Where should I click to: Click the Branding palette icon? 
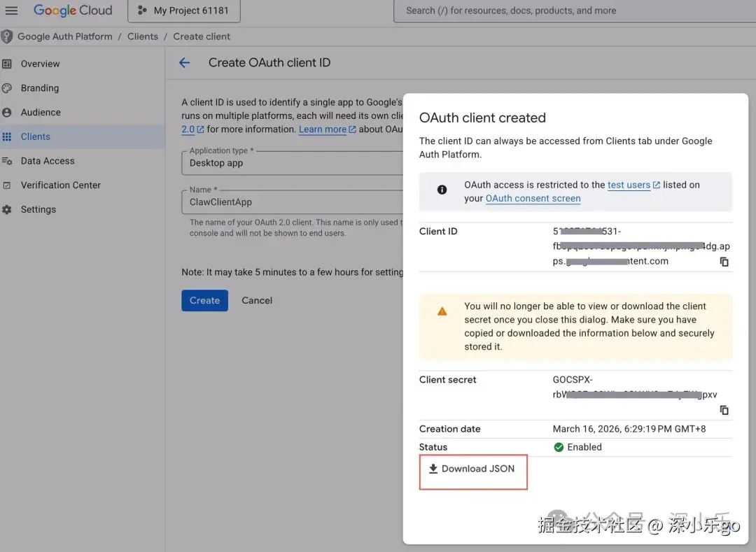point(7,88)
